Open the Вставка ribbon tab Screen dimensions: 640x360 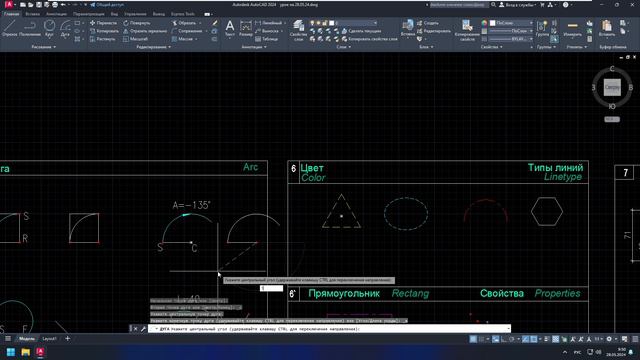[33, 14]
